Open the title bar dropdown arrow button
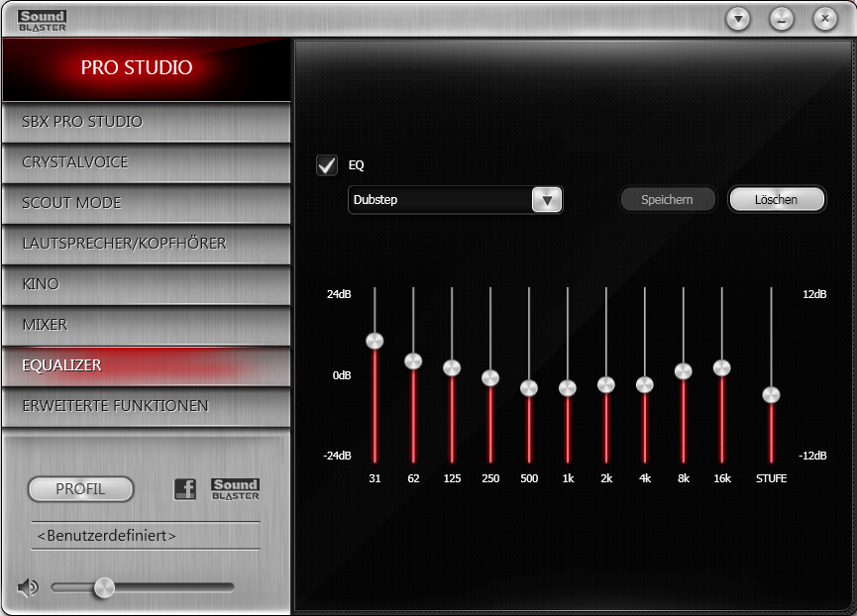The height and width of the screenshot is (616, 857). 738,20
